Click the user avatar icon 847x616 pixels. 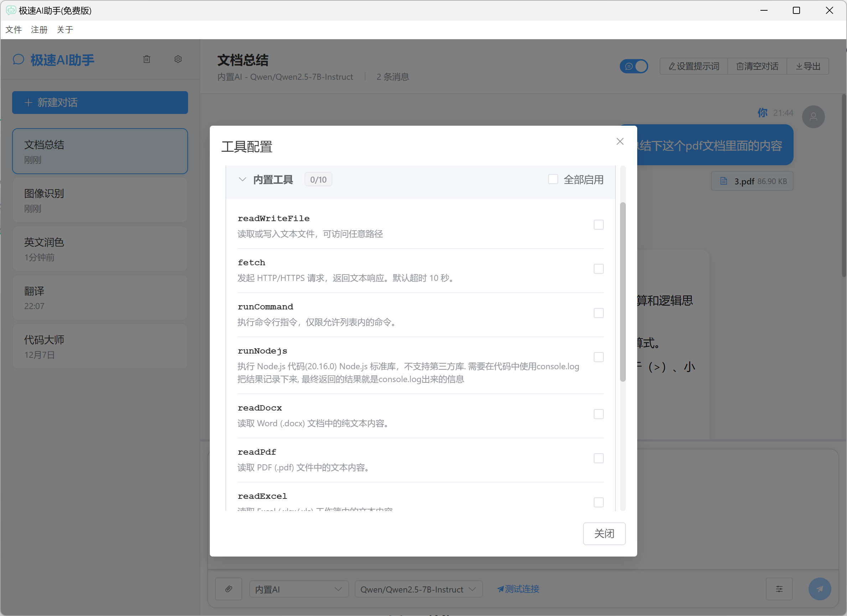pos(814,116)
